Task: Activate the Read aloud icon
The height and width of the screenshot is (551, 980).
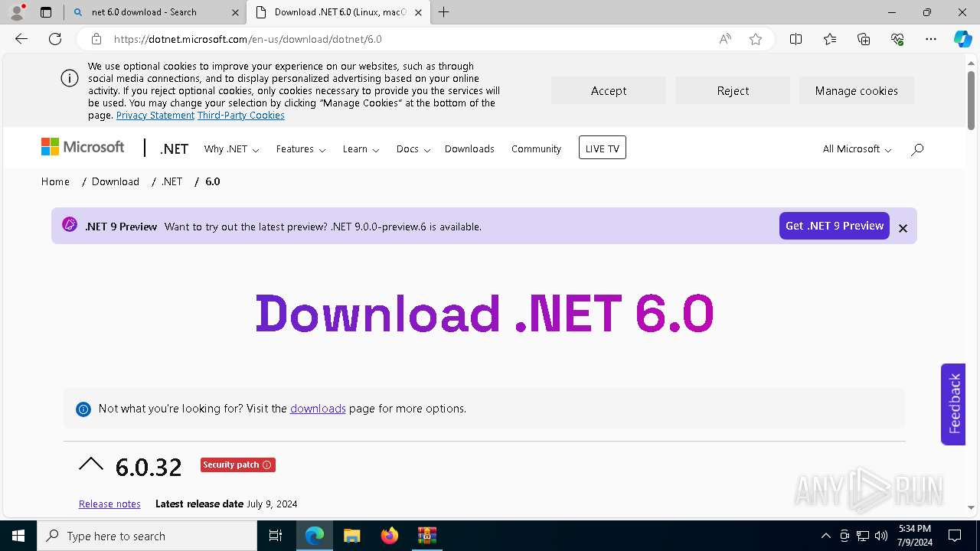Action: tap(725, 39)
